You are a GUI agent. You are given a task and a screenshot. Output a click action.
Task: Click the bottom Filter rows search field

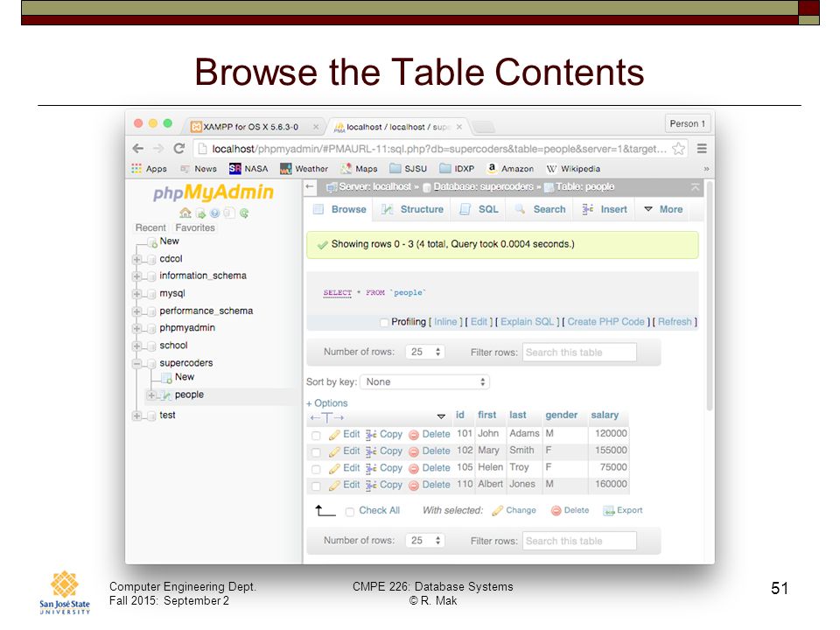[579, 541]
